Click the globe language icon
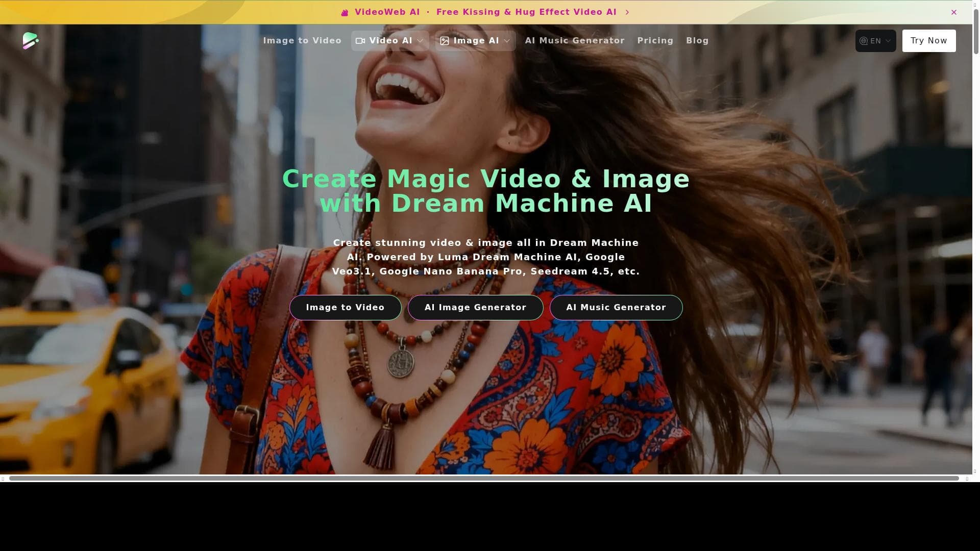Screen dimensions: 980x551 click(x=864, y=41)
